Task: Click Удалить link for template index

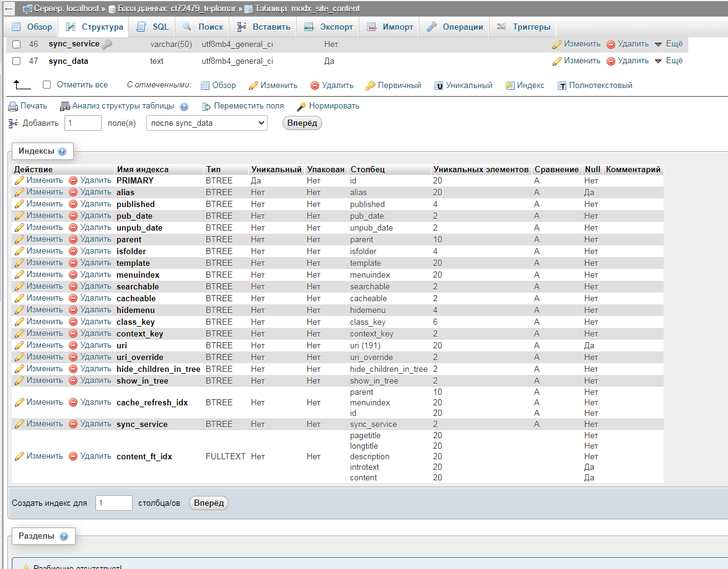Action: click(x=95, y=262)
